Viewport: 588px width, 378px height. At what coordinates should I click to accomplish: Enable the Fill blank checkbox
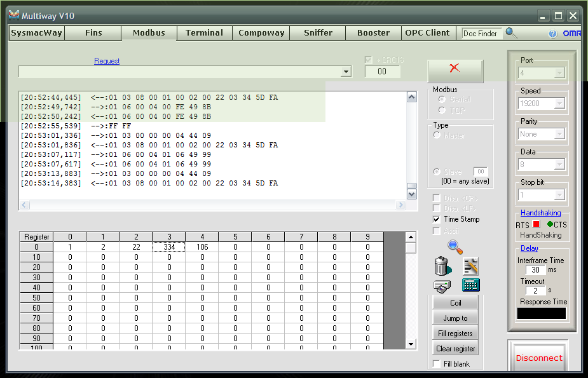click(437, 364)
